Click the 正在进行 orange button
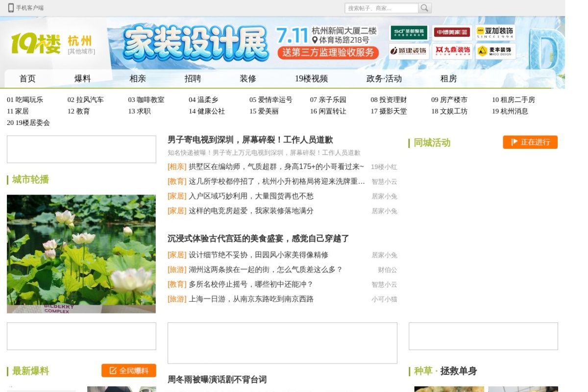588x392 pixels. coord(530,142)
